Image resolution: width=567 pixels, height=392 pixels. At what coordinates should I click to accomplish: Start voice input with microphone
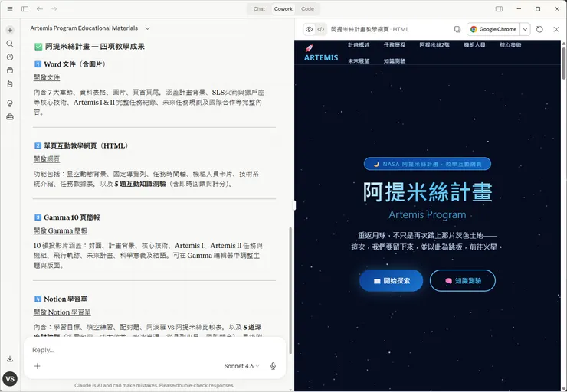click(x=273, y=366)
